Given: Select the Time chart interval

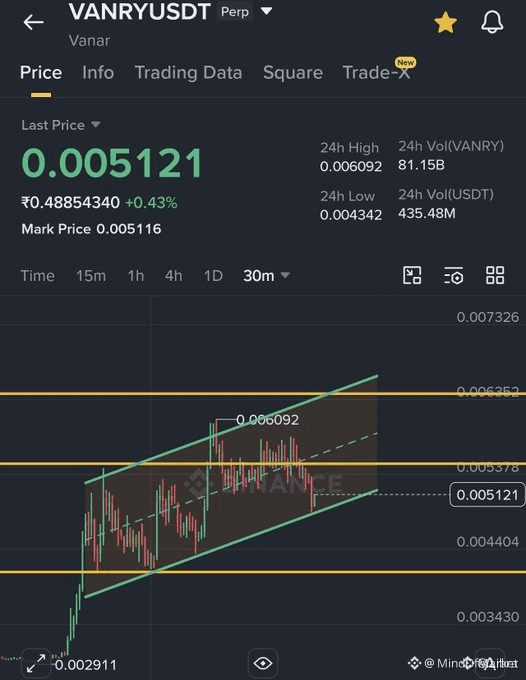Looking at the screenshot, I should 38,276.
